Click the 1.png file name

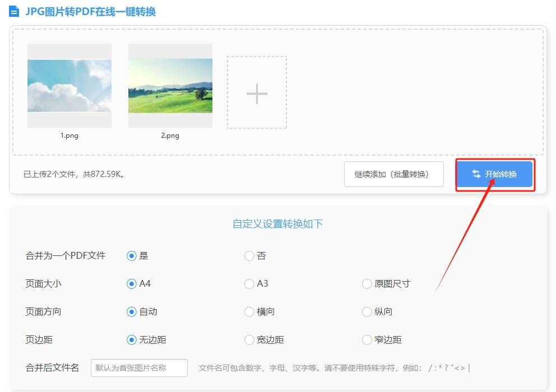tap(69, 136)
